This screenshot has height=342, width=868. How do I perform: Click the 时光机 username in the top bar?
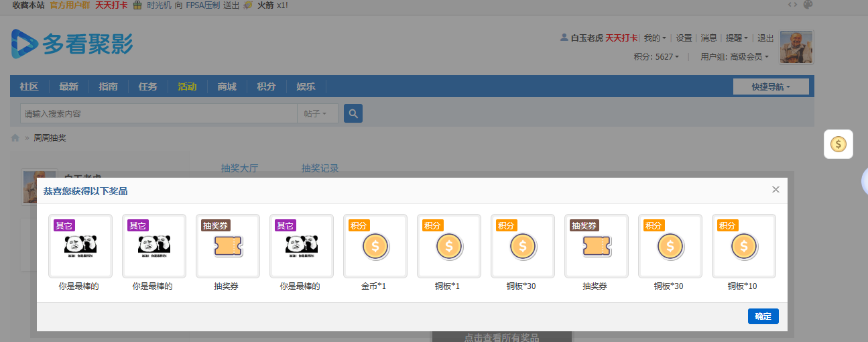click(x=158, y=5)
